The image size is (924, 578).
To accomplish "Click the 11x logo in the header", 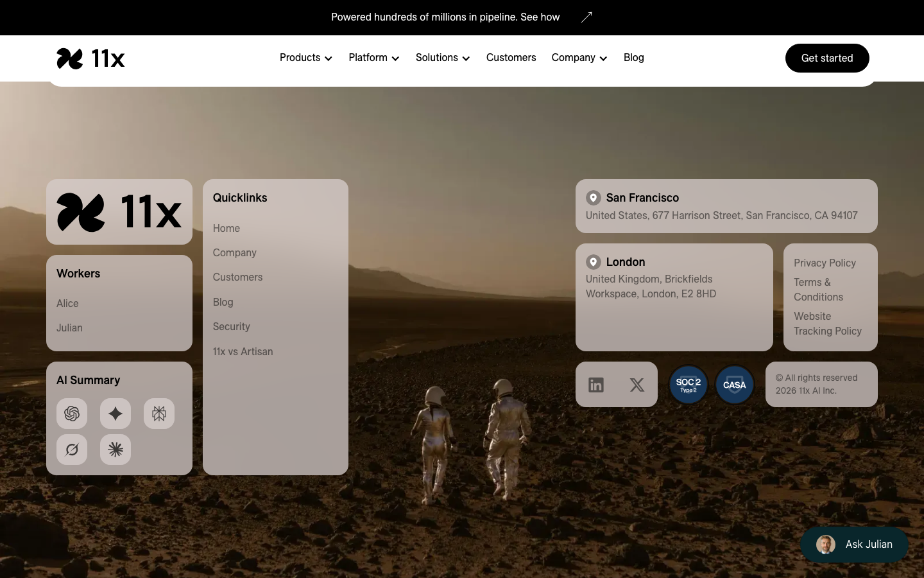I will [x=90, y=58].
